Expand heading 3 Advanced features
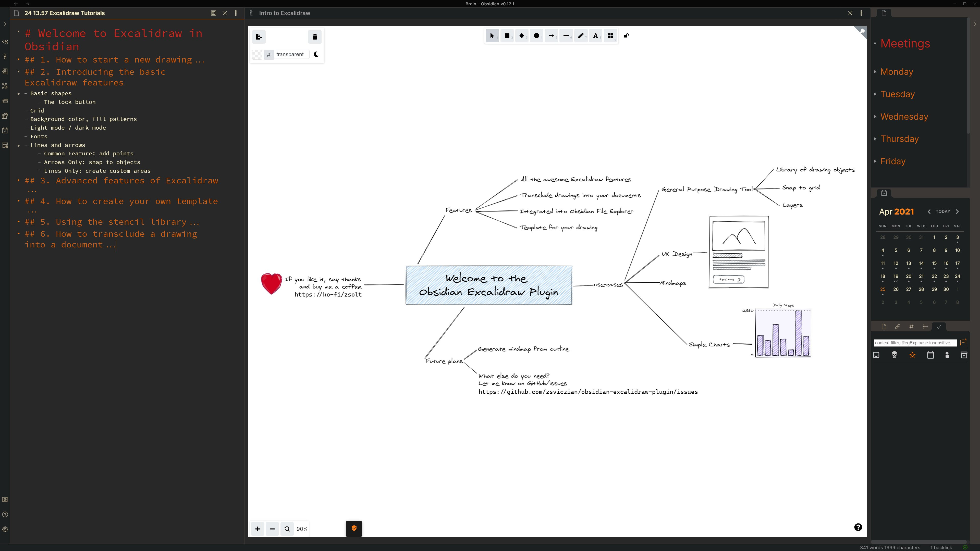Viewport: 980px width, 551px height. [19, 181]
